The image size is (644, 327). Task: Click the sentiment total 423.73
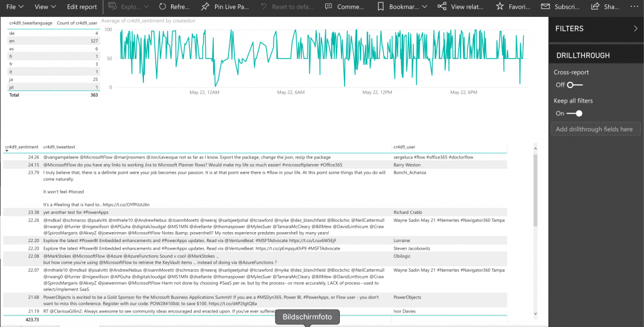coord(31,319)
